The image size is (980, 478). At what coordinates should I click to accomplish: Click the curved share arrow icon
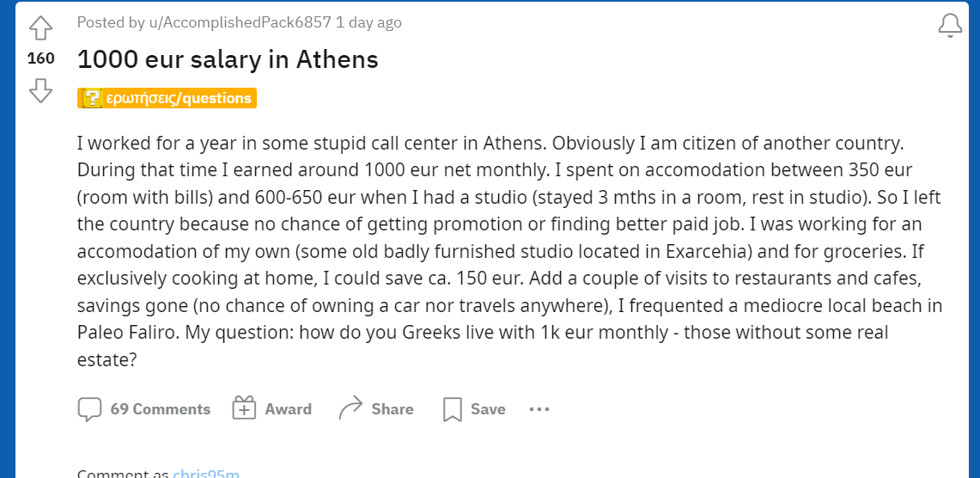(x=351, y=409)
